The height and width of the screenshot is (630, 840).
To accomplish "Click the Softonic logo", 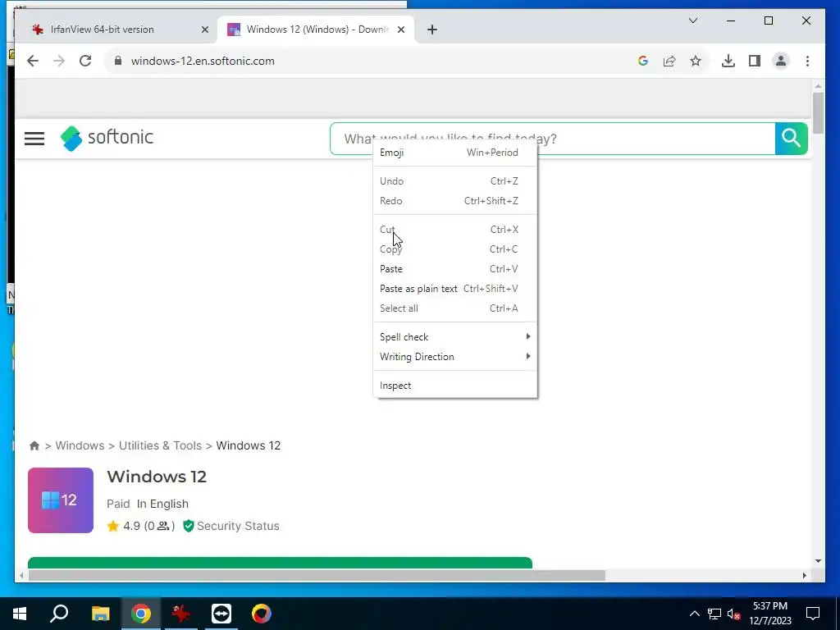I will coord(107,138).
